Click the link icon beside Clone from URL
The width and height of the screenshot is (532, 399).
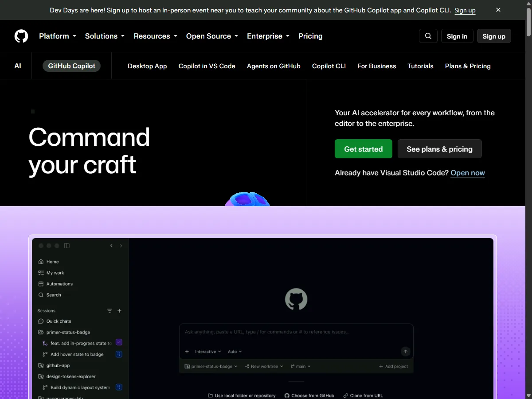(346, 395)
